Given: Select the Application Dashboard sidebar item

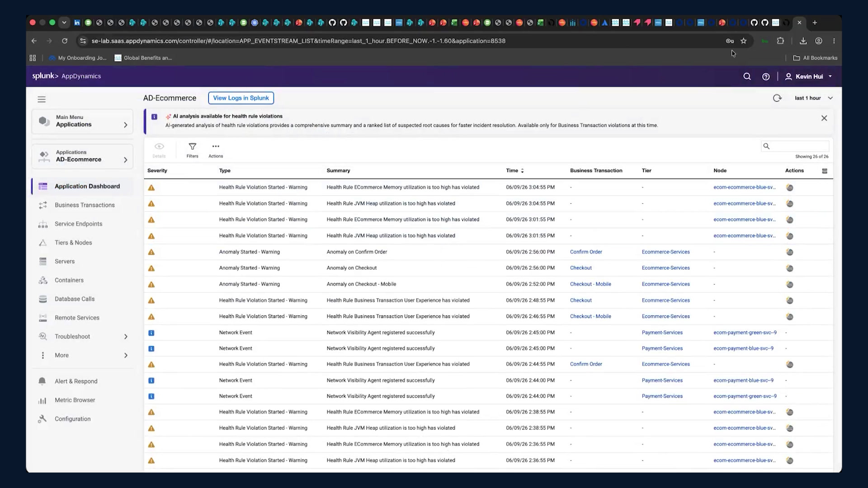Looking at the screenshot, I should click(x=82, y=186).
